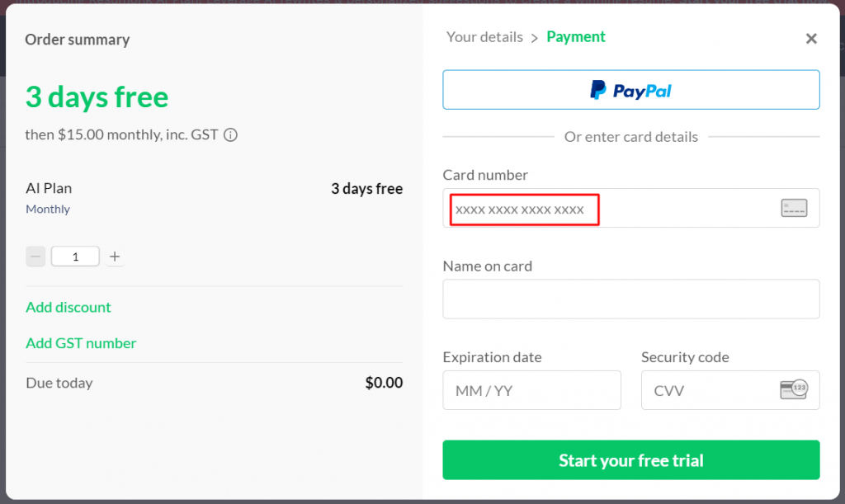Click the Due today $0.00 amount
The image size is (845, 504).
click(384, 383)
